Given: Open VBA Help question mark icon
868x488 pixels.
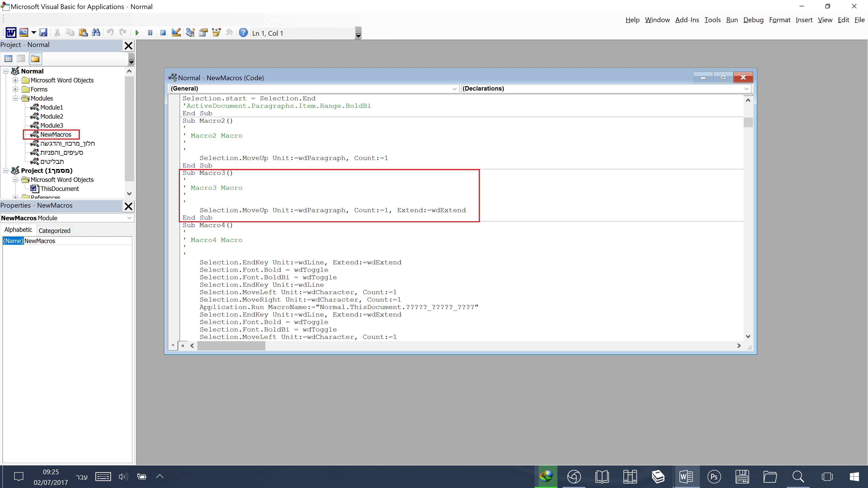Looking at the screenshot, I should coord(243,33).
